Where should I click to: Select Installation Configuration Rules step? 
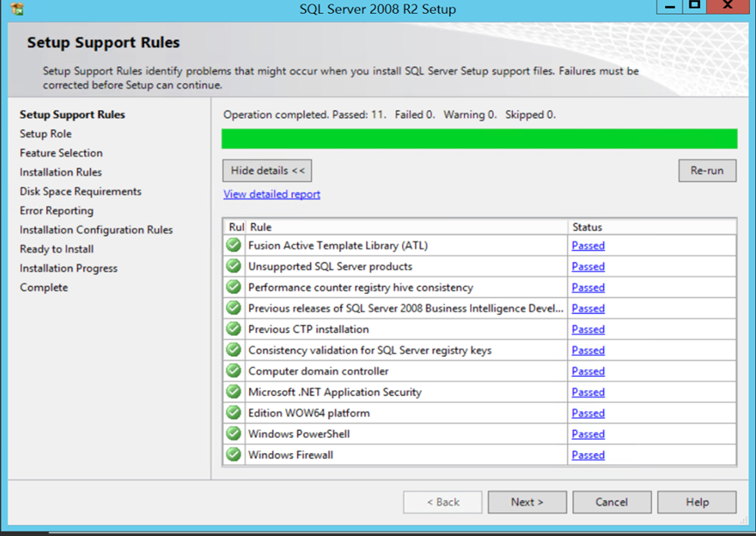click(x=96, y=230)
